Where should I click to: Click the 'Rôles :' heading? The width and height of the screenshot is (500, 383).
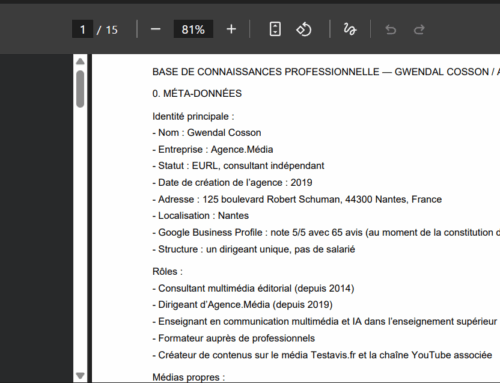click(x=168, y=272)
